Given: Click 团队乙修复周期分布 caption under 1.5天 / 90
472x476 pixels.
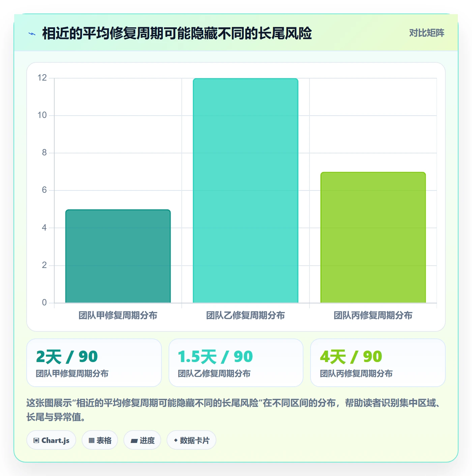Looking at the screenshot, I should pyautogui.click(x=214, y=374).
